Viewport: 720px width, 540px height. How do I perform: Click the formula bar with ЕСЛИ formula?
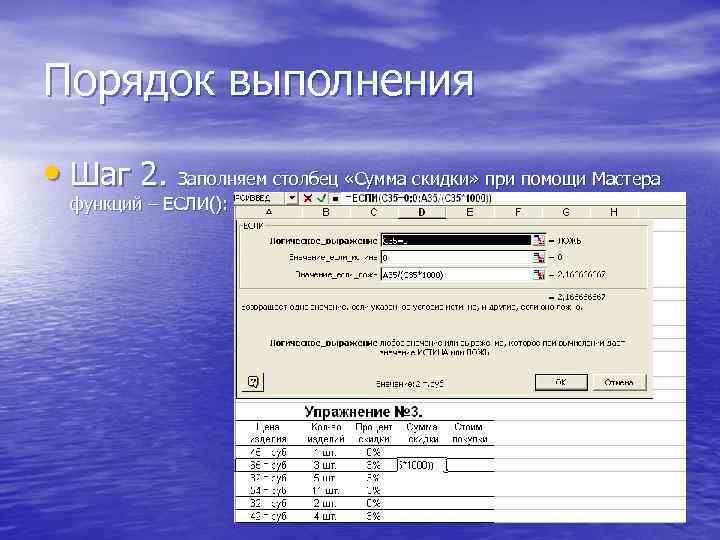(x=513, y=198)
